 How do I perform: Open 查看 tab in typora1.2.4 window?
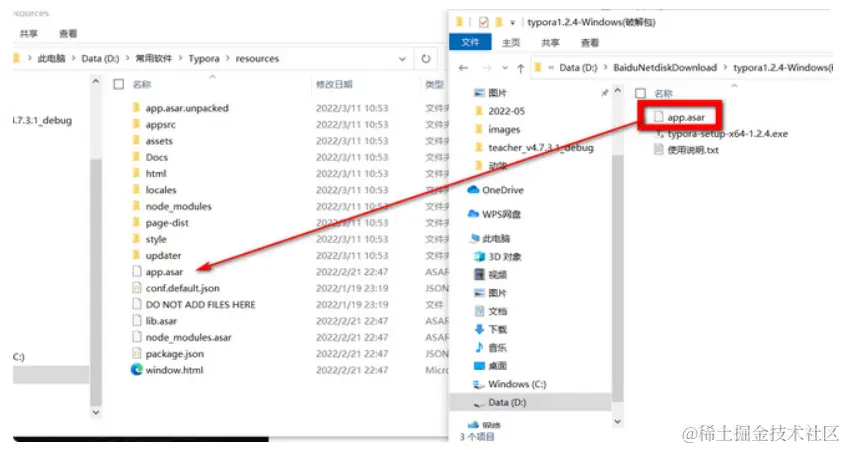tap(589, 43)
